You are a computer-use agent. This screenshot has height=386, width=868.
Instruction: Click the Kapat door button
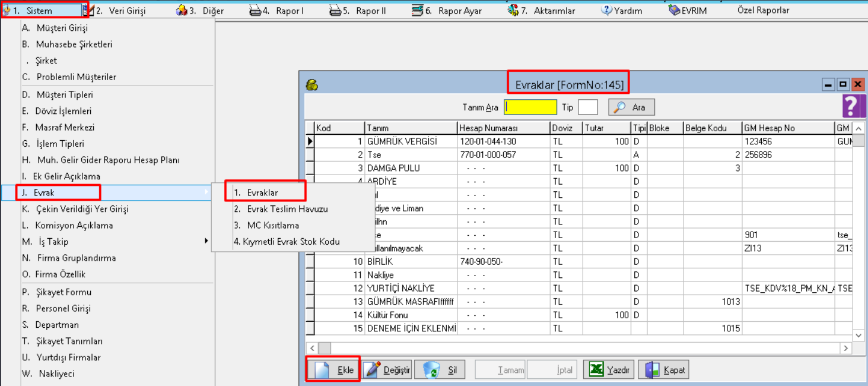click(664, 370)
